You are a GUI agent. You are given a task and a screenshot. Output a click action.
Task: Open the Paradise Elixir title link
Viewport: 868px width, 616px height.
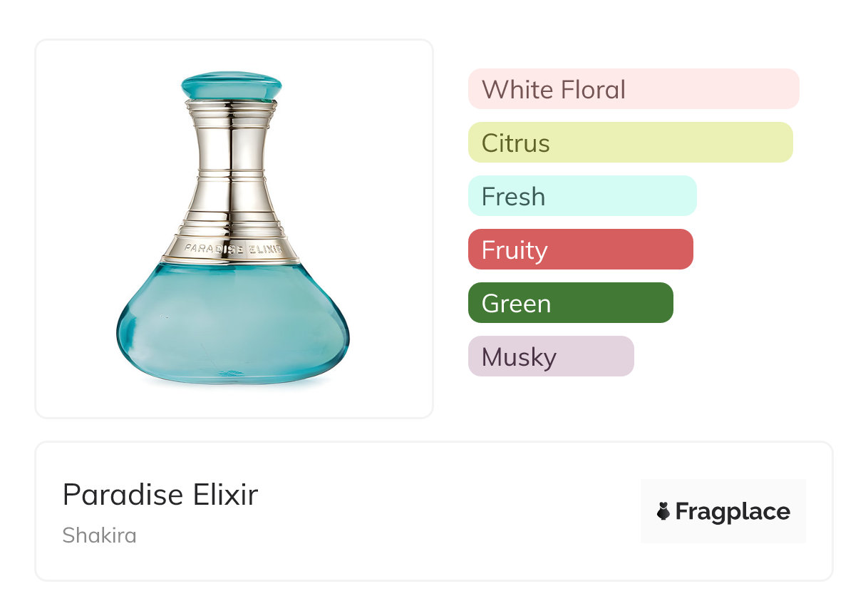pos(160,495)
